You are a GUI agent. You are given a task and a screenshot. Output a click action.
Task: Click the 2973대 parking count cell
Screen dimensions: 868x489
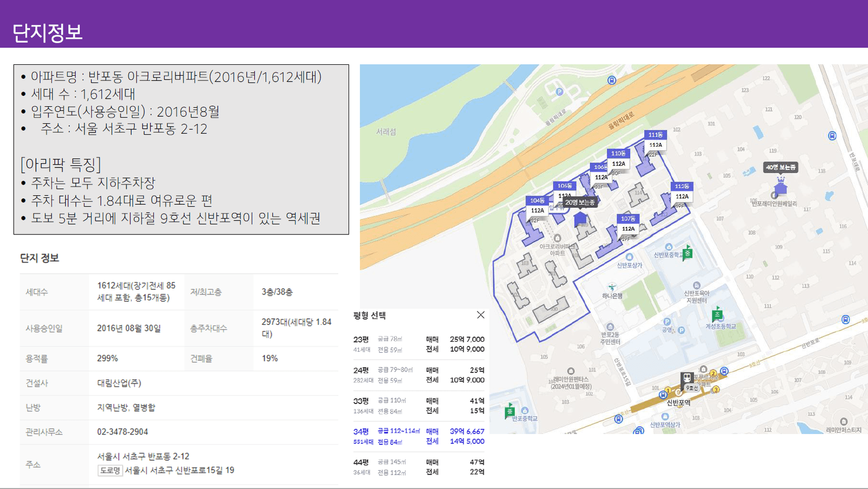pos(297,328)
